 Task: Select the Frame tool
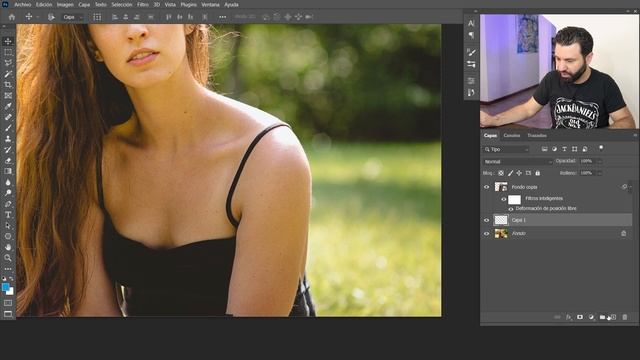click(x=8, y=96)
